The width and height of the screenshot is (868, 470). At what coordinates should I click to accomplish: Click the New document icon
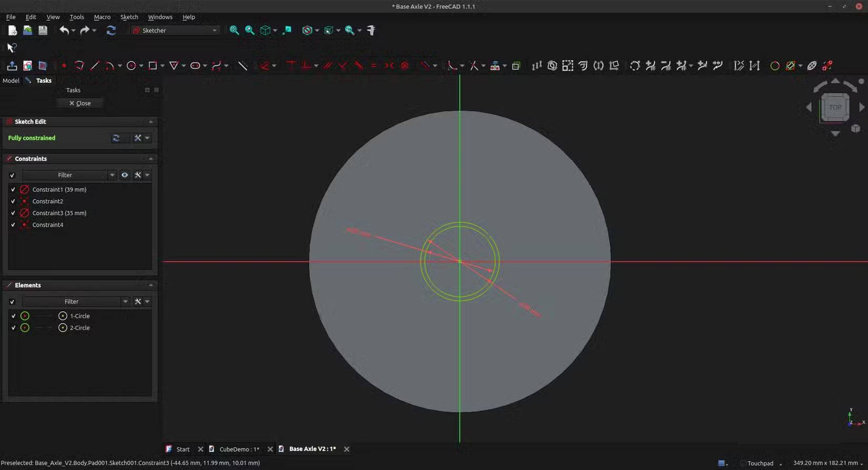click(12, 30)
